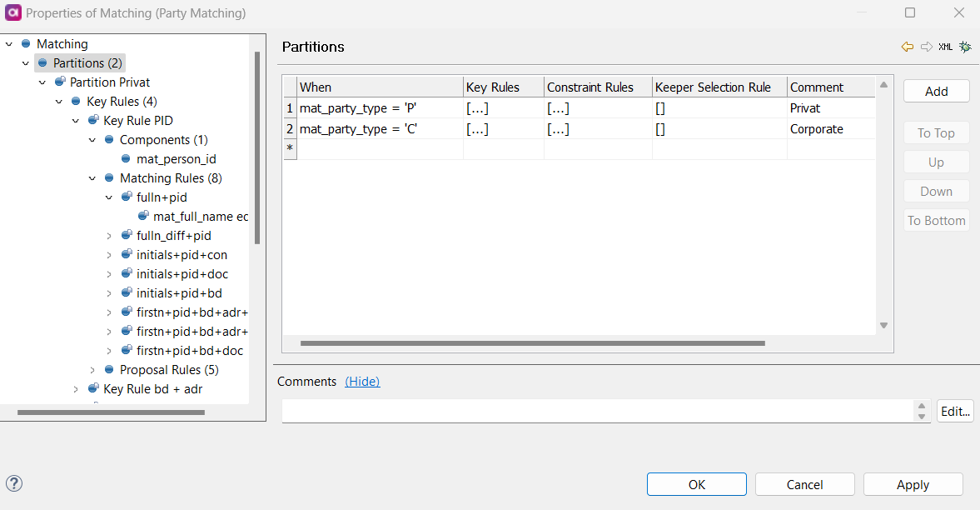Click the forward navigation arrow icon
The width and height of the screenshot is (980, 510).
[x=926, y=47]
